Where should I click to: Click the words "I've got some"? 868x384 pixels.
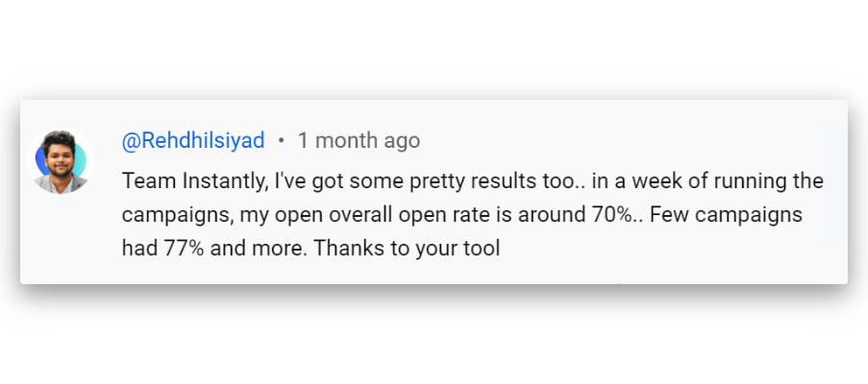point(335,180)
